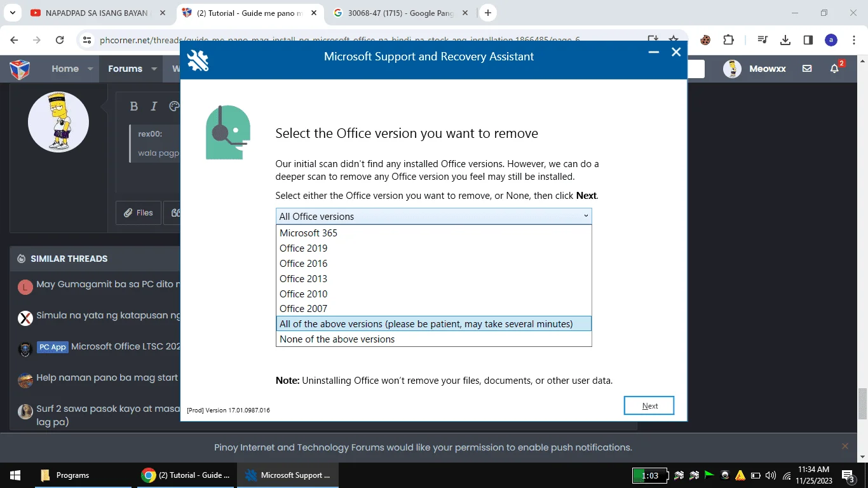Click the page scrollbar thumb in Chrome
The height and width of the screenshot is (488, 868).
[863, 404]
